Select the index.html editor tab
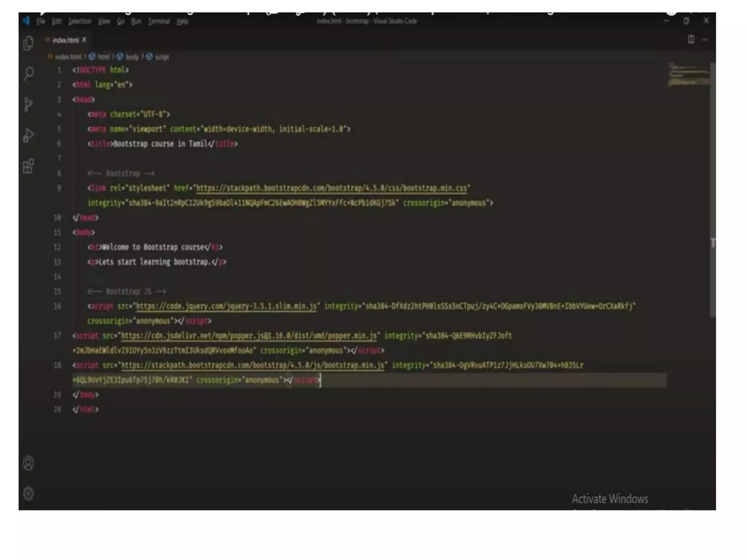This screenshot has width=747, height=560. [x=65, y=40]
